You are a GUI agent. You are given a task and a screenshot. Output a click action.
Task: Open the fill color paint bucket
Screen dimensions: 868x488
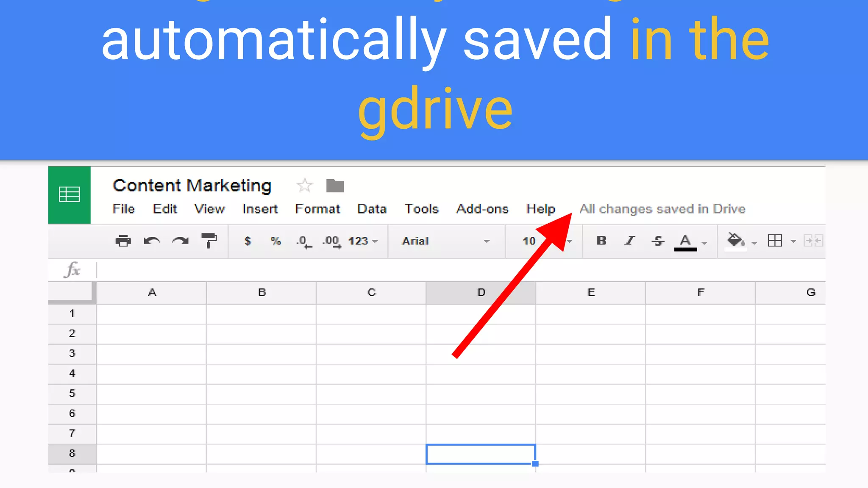click(x=736, y=241)
